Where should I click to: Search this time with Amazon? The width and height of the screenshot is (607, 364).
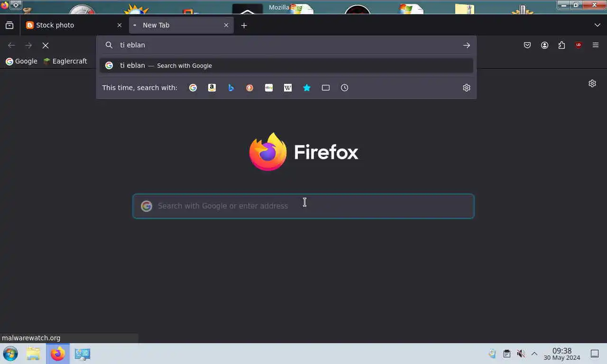tap(212, 88)
